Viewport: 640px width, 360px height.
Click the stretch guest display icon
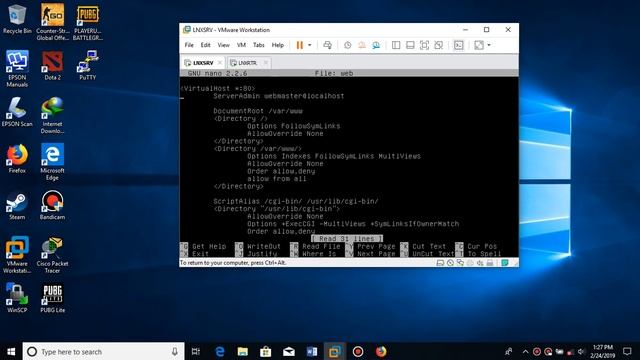pos(479,45)
